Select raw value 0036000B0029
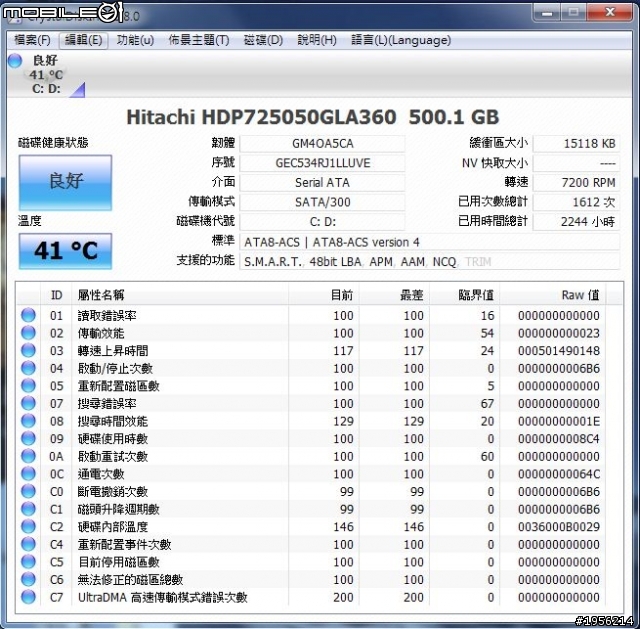 [x=559, y=527]
